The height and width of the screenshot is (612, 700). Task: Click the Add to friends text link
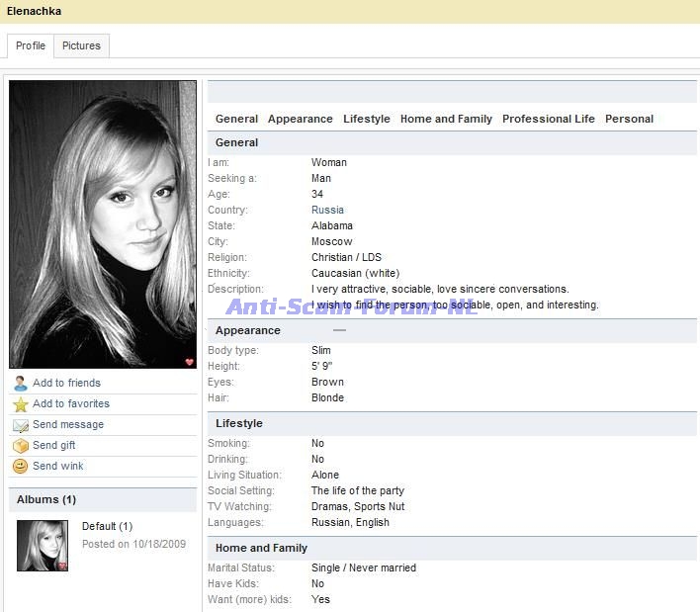(x=66, y=384)
